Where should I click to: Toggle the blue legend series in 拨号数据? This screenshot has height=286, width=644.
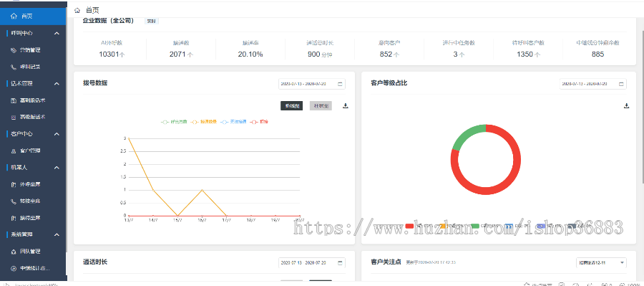coord(233,122)
